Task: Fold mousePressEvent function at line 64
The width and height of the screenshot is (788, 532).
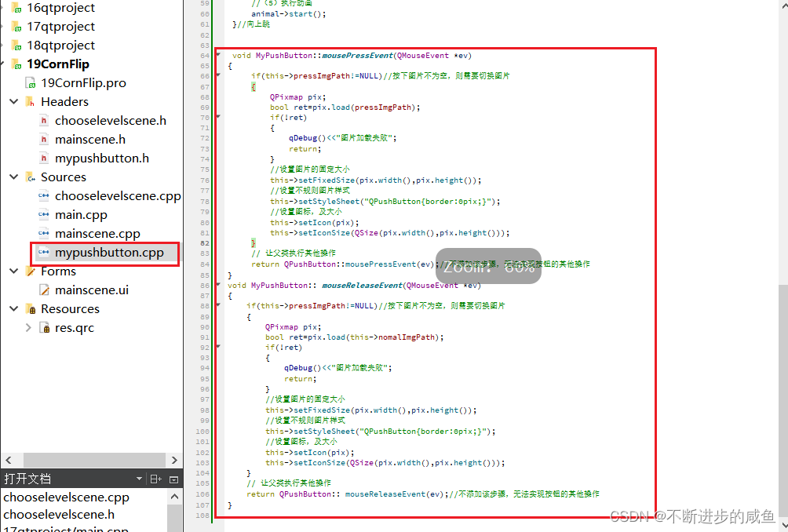Action: [218, 54]
